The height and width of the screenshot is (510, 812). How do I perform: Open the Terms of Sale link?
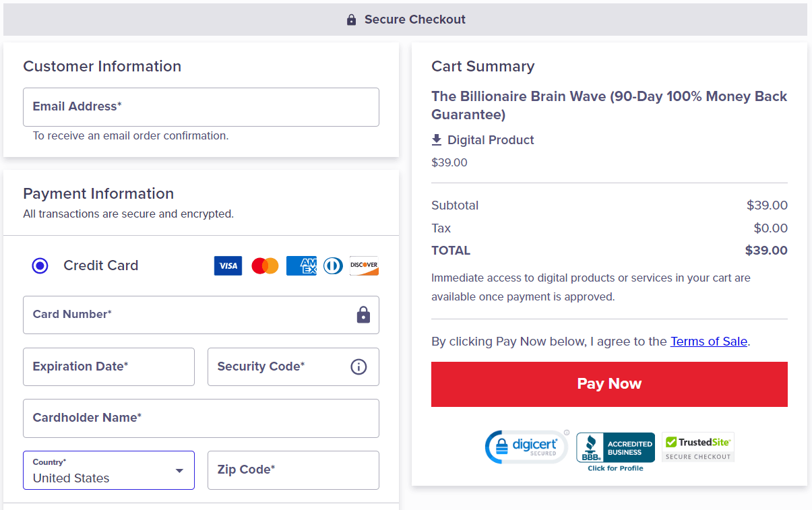coord(708,342)
